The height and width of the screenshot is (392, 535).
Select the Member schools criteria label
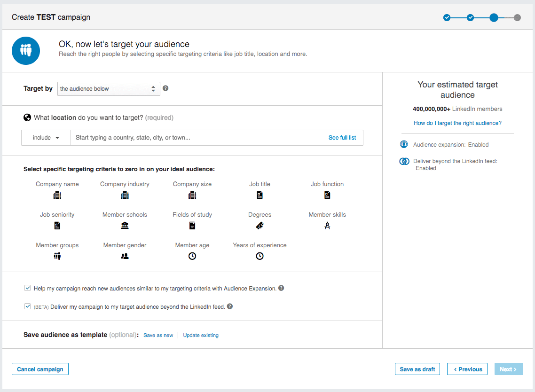point(125,215)
